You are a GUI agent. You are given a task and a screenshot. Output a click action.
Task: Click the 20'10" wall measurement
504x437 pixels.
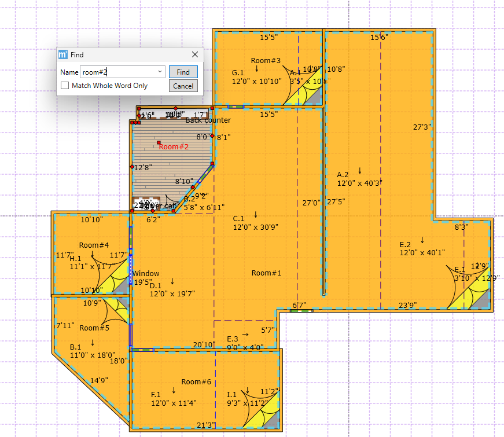tap(204, 345)
